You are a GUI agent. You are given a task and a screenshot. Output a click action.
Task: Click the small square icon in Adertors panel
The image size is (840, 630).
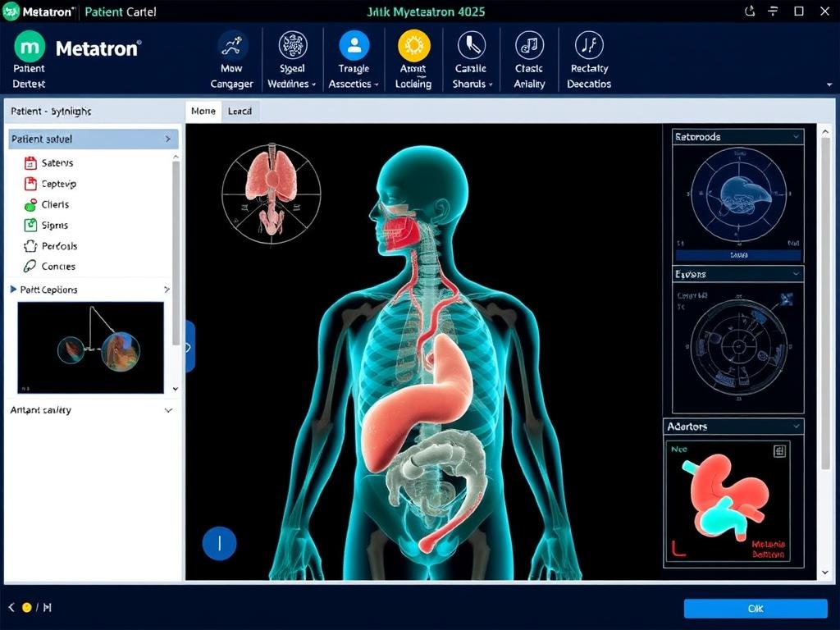(x=778, y=450)
